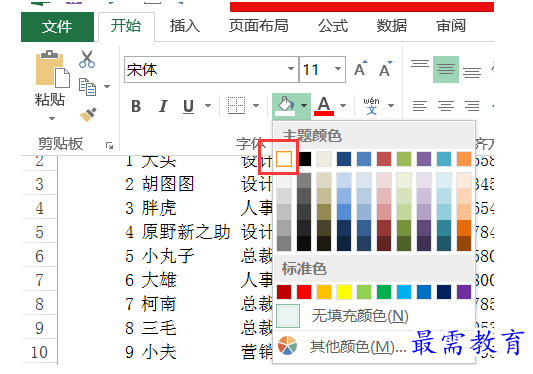Expand the Fill Color dropdown arrow
This screenshot has width=533, height=374.
click(x=304, y=106)
